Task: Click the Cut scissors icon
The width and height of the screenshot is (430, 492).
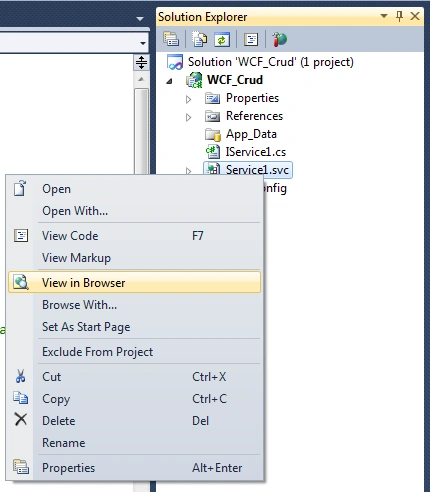Action: coord(21,376)
